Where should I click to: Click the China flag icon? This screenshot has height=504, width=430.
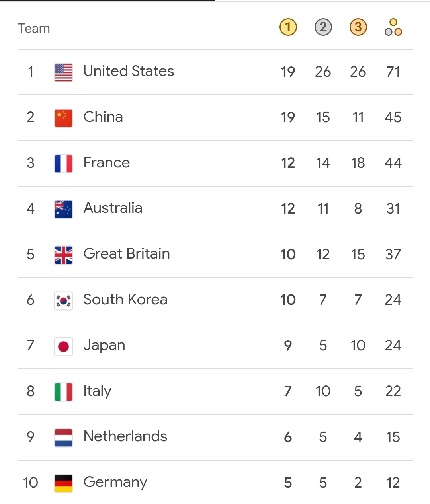coord(63,118)
